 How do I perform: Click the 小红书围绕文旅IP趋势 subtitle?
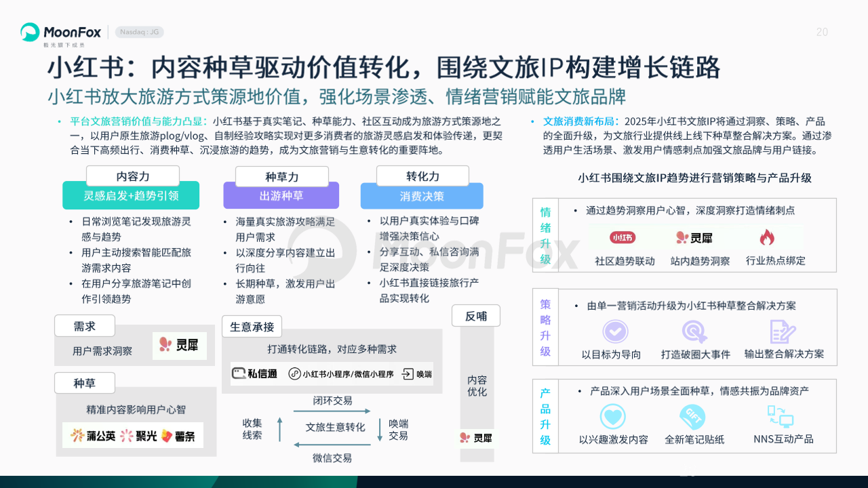tap(694, 178)
